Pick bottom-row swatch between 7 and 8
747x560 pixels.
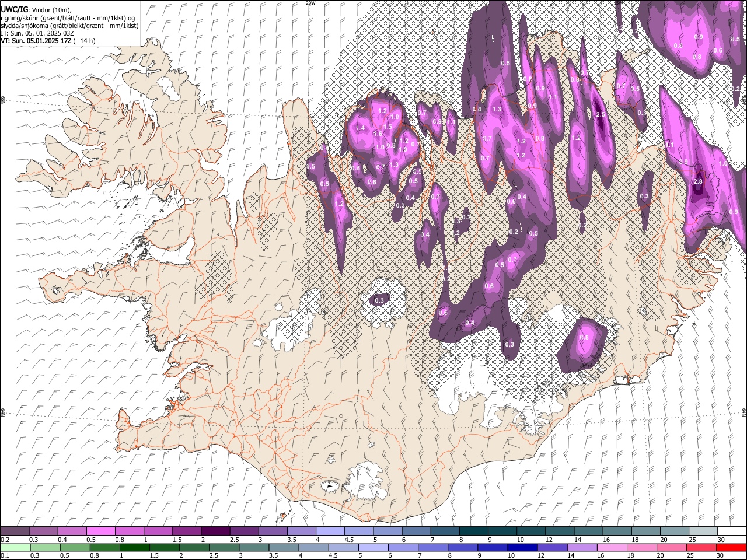click(x=434, y=547)
